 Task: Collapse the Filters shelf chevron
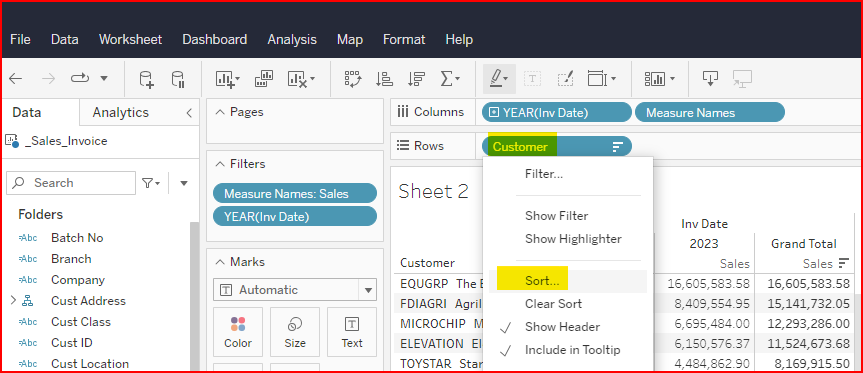point(220,164)
